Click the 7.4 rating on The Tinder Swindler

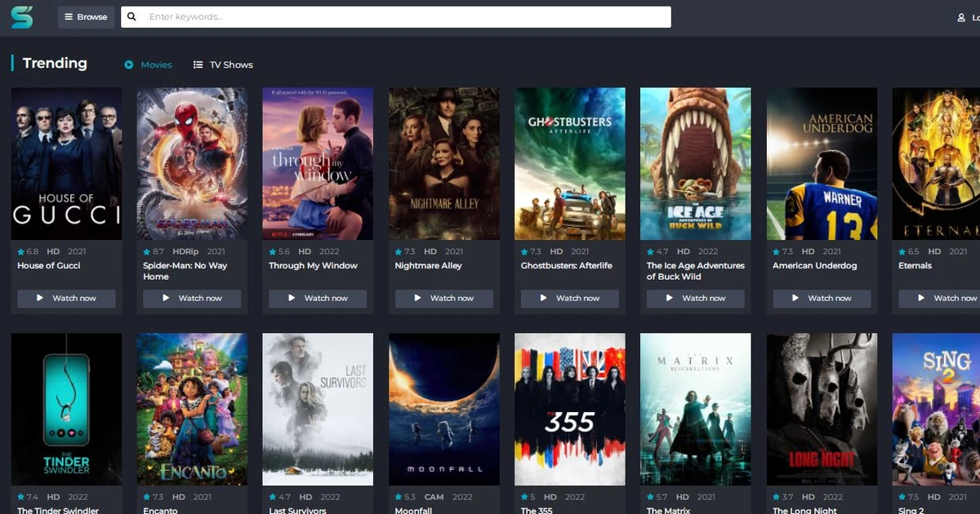(29, 497)
